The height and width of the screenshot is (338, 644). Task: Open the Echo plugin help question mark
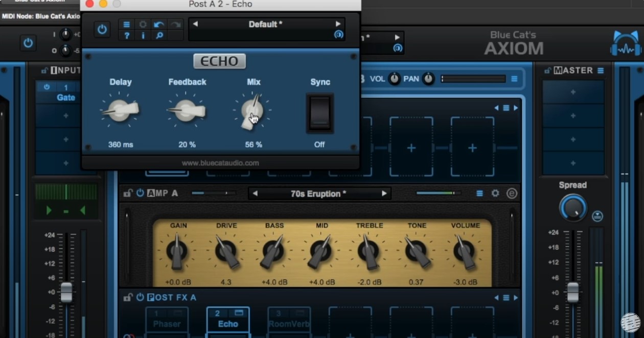[126, 35]
